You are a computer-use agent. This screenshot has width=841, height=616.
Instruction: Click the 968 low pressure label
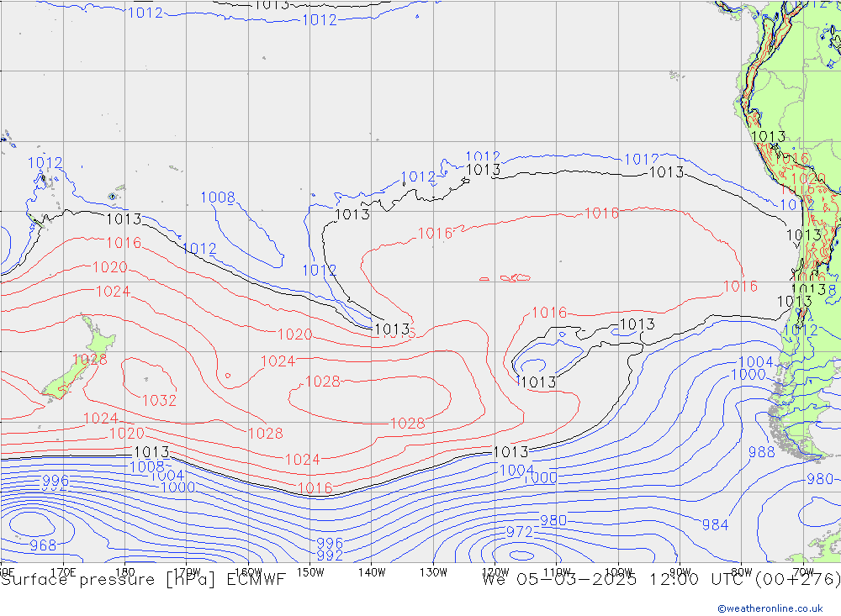coord(43,545)
